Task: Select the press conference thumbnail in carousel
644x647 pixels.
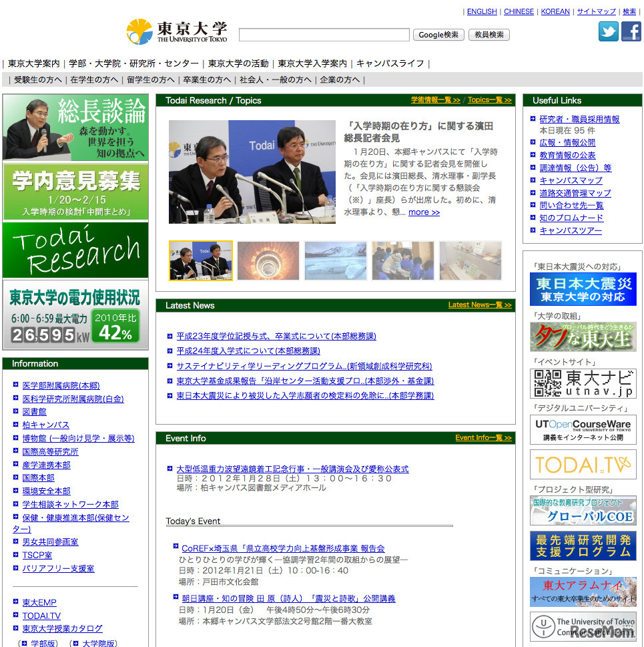Action: pyautogui.click(x=201, y=261)
